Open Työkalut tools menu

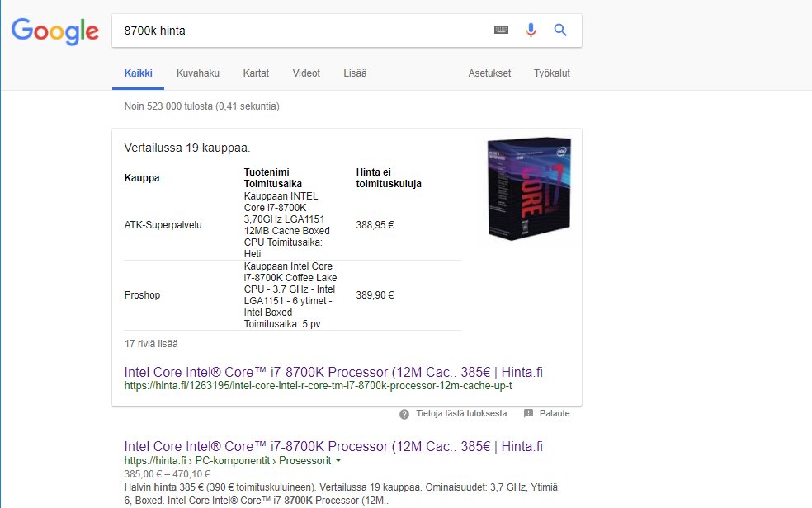tap(552, 73)
